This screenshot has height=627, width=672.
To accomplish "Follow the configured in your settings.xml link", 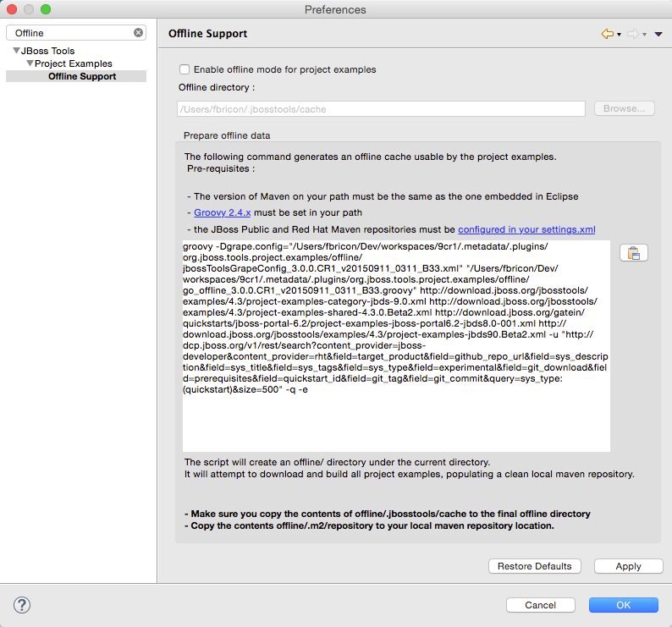I will (526, 229).
